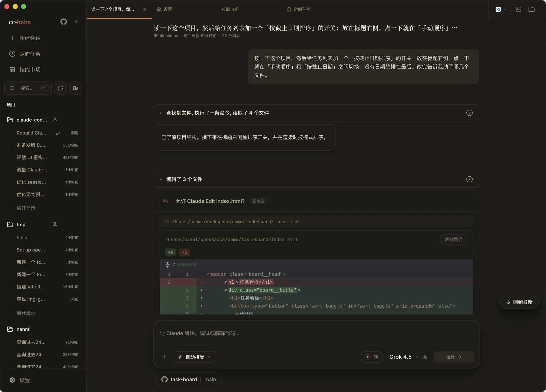This screenshot has width=546, height=392.
Task: Click the expand diff lines icon near 7
Action: tap(167, 265)
